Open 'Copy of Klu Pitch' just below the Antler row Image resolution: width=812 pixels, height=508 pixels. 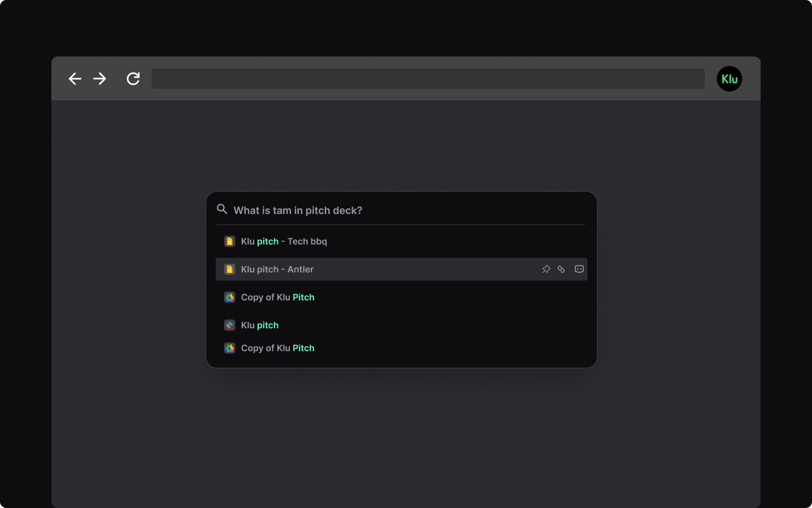278,297
